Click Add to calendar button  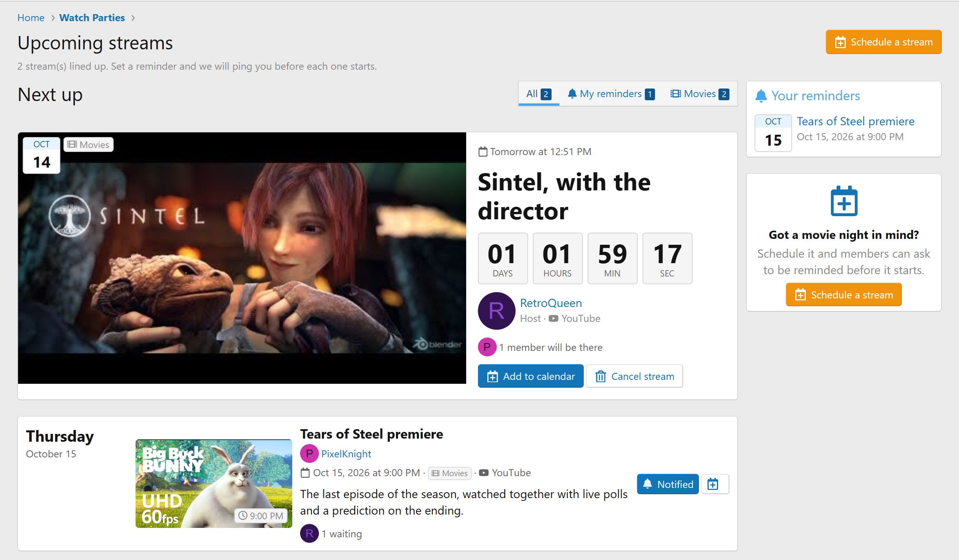pos(530,376)
